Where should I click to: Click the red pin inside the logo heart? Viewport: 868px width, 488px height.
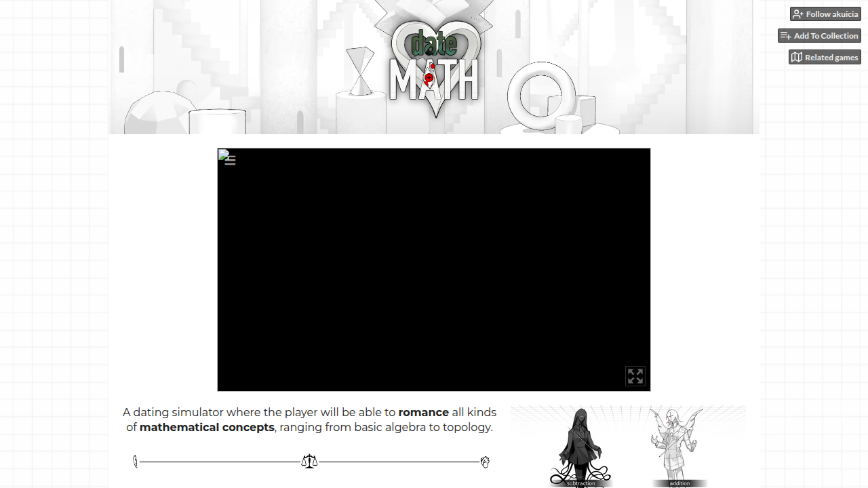tap(429, 79)
